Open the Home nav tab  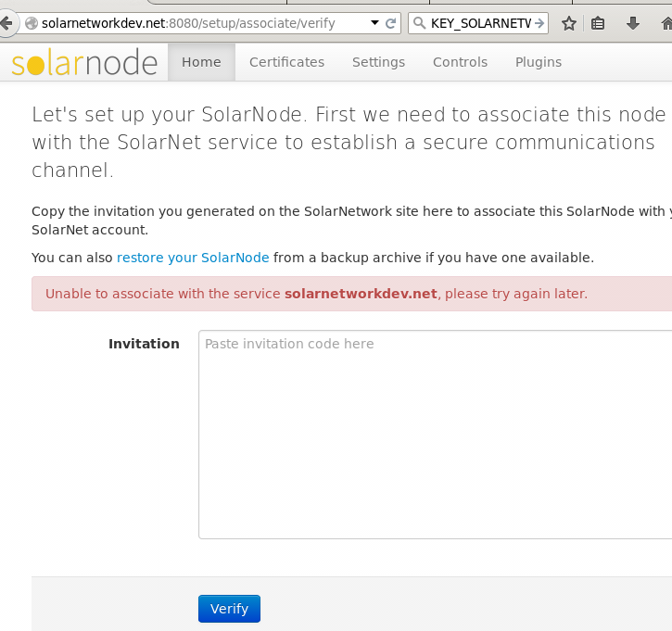[x=201, y=62]
